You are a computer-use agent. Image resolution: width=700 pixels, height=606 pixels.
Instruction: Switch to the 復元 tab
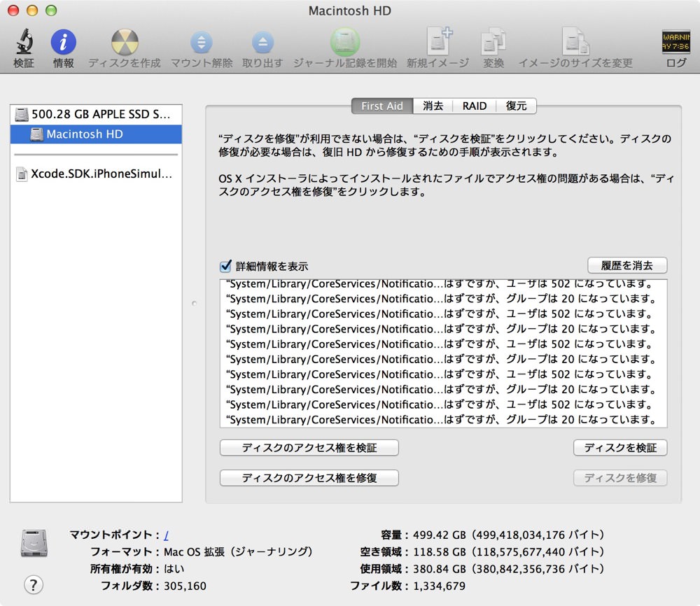(x=517, y=106)
